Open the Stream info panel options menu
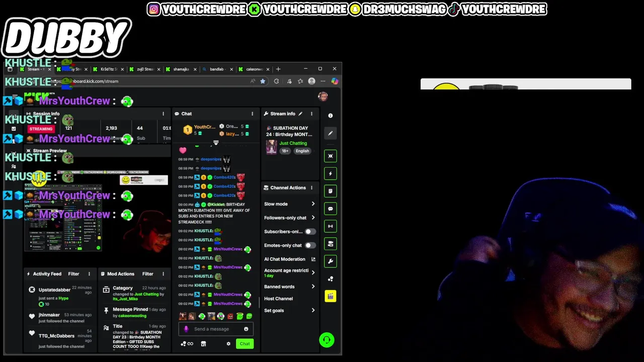 [311, 114]
